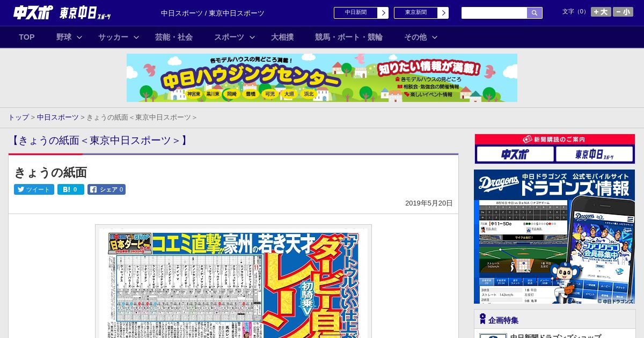The image size is (644, 338).
Task: Decrease text size with −小 button
Action: (623, 12)
